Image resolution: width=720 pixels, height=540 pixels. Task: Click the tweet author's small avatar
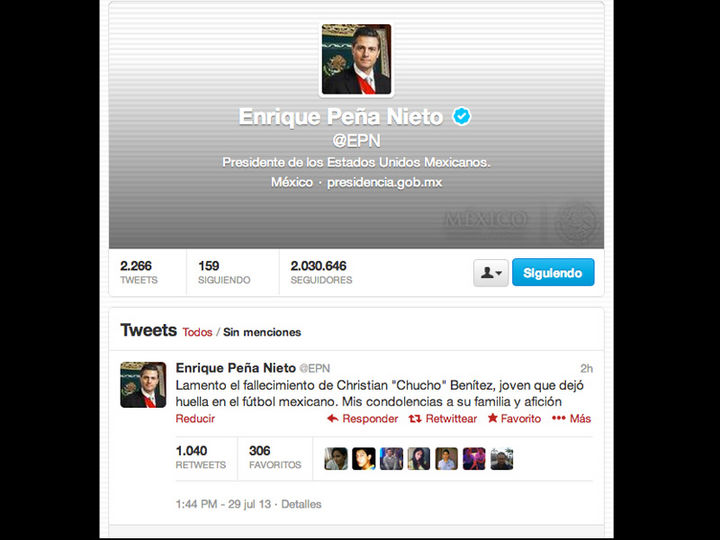coord(143,385)
